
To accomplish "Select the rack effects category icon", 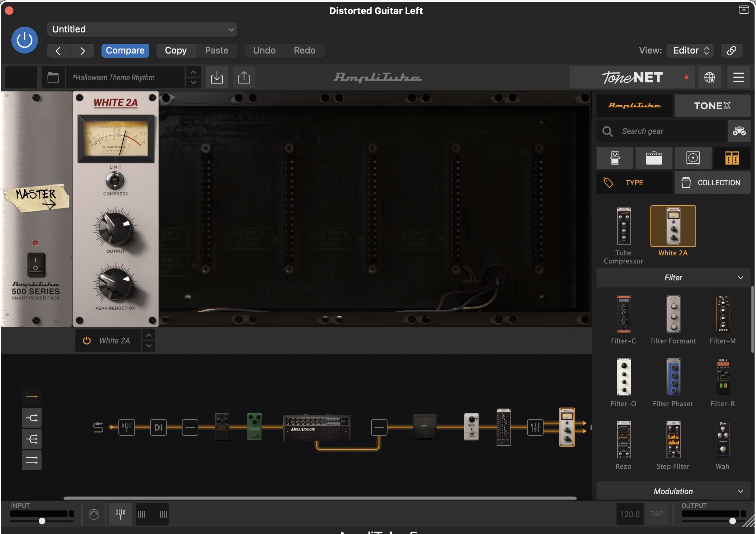I will pyautogui.click(x=732, y=158).
